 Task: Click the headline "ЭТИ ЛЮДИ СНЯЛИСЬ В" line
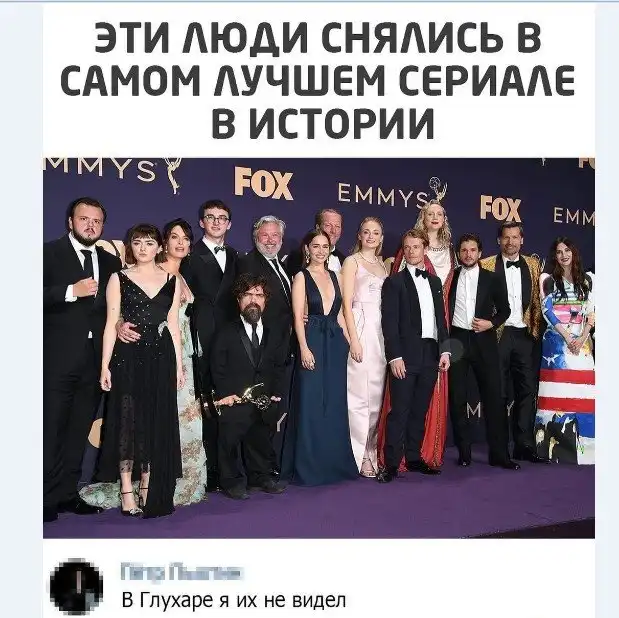coord(318,38)
